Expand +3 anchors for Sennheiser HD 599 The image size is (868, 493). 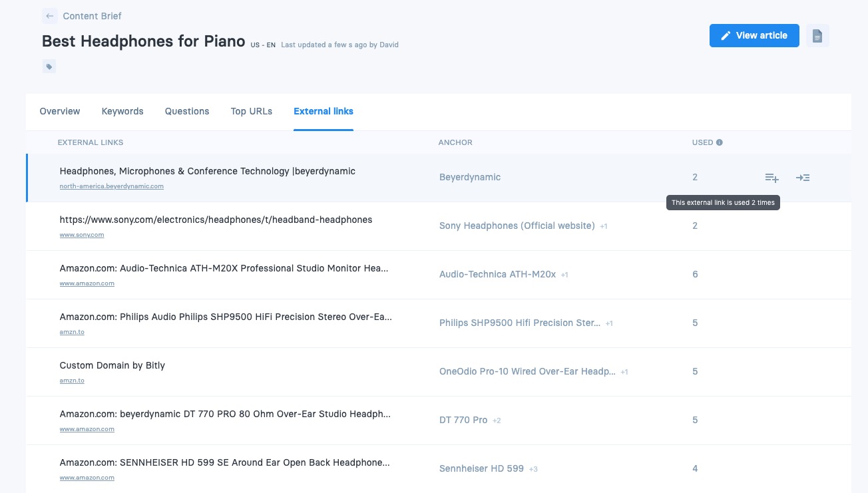point(533,469)
